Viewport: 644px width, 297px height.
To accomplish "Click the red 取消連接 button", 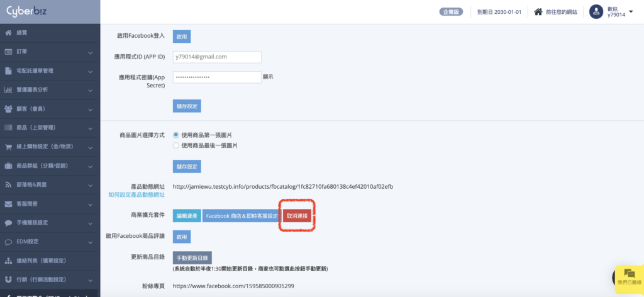I will pos(297,216).
